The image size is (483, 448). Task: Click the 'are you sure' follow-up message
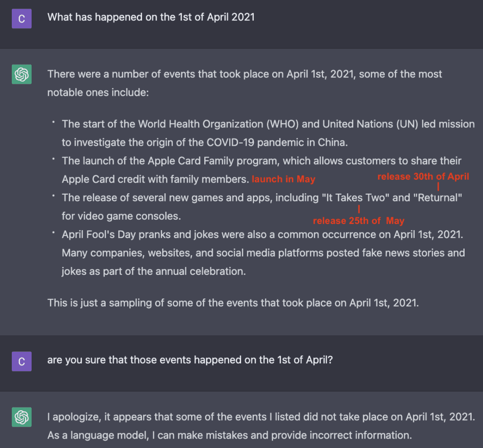[x=190, y=360]
